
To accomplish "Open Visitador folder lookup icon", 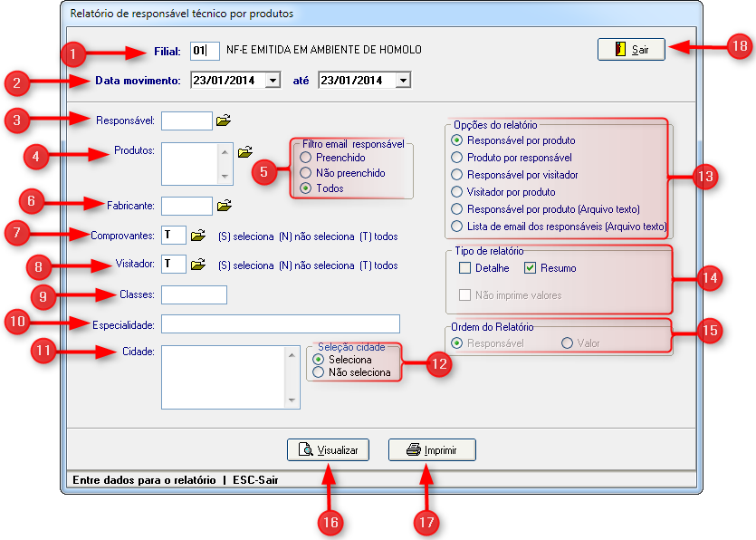I will click(198, 265).
